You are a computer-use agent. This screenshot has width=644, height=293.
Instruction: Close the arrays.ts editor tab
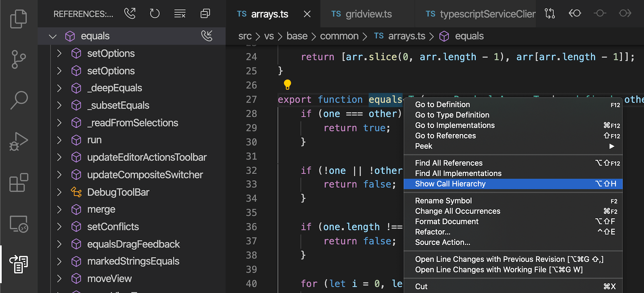(307, 14)
